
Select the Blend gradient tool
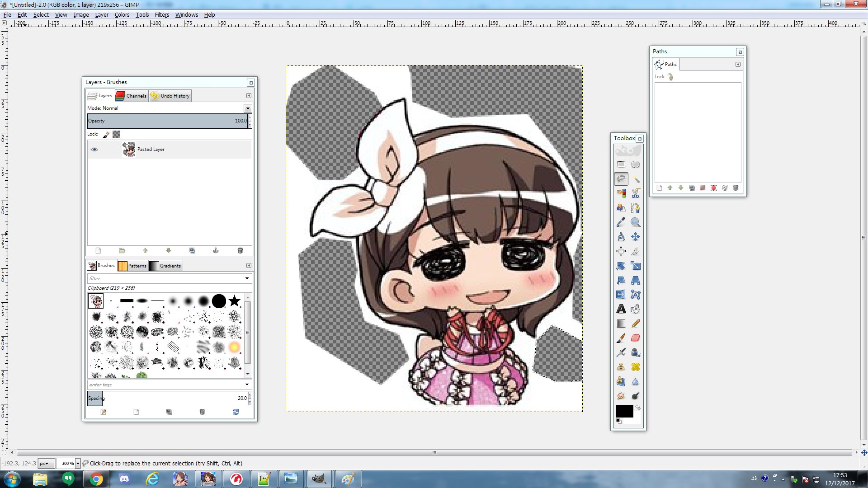[621, 324]
